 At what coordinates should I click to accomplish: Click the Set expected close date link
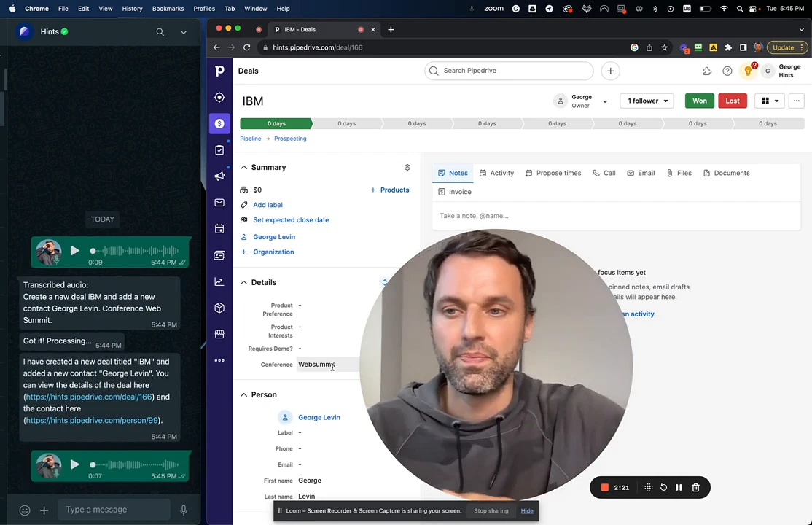[291, 219]
